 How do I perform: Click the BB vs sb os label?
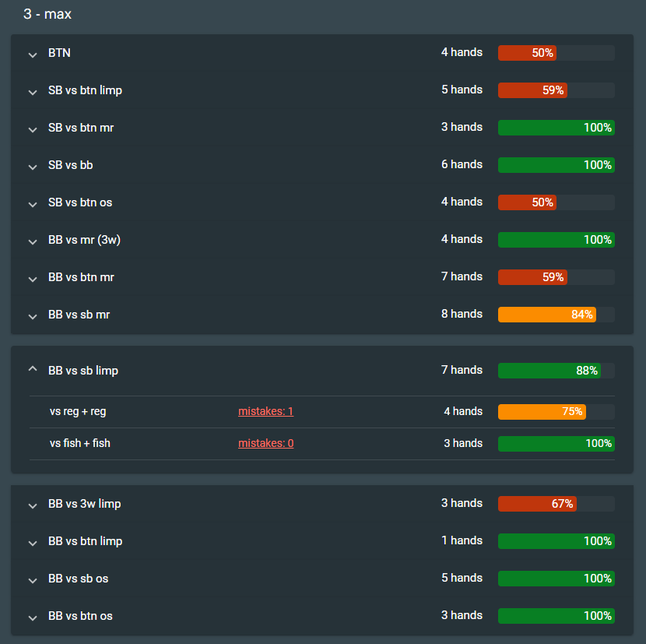[78, 579]
